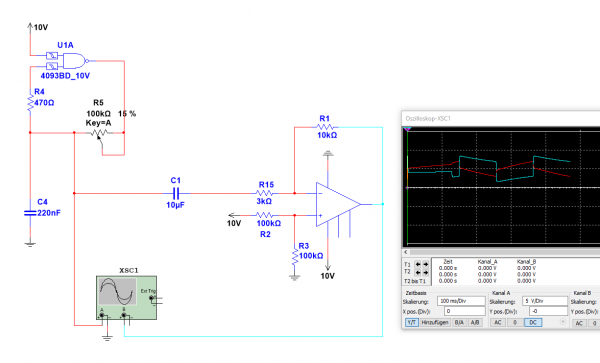Click the X pos. (Div) input field

(465, 311)
